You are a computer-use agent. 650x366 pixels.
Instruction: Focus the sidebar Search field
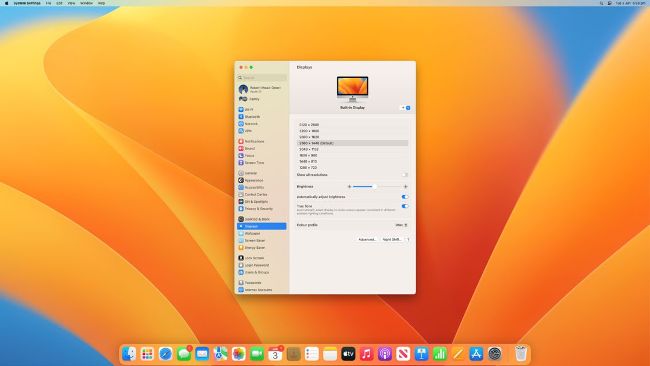[x=262, y=78]
